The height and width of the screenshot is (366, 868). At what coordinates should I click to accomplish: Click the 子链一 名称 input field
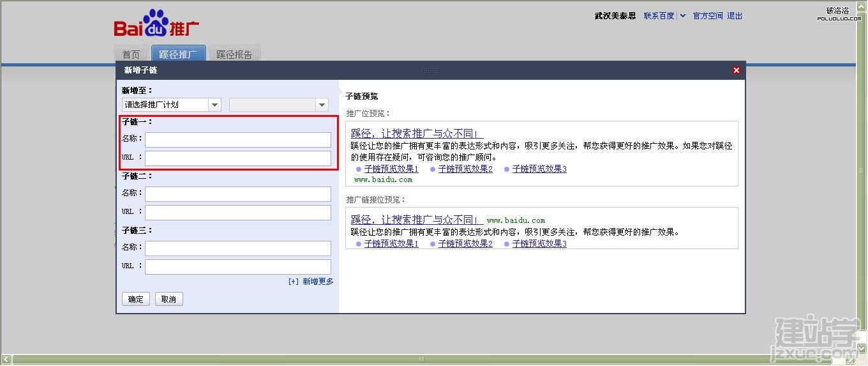click(238, 140)
